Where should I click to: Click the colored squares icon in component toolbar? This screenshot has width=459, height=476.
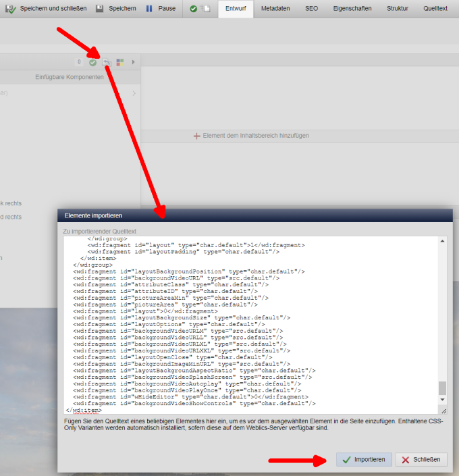(119, 62)
